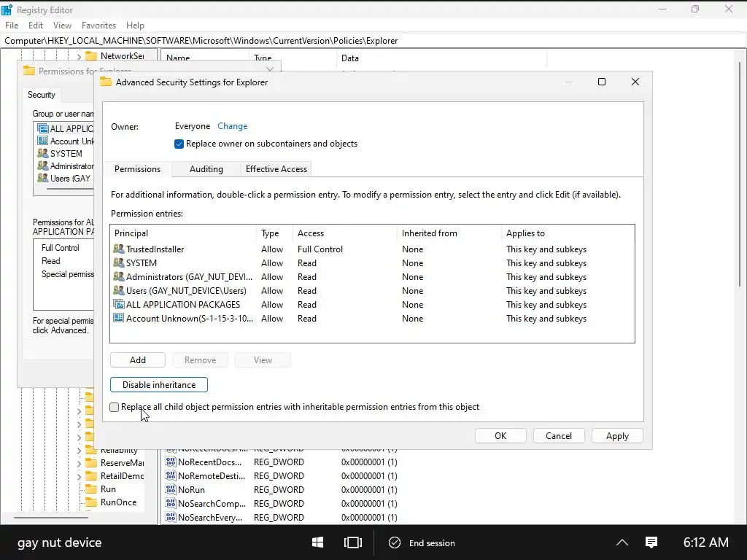This screenshot has width=747, height=560.
Task: Click the RetailDemo folder icon in tree
Action: (x=91, y=475)
